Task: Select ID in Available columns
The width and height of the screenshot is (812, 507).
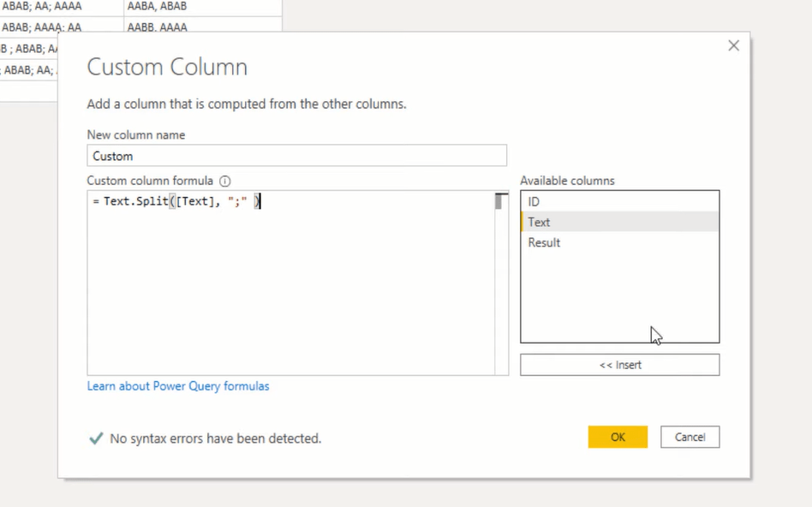Action: coord(619,202)
